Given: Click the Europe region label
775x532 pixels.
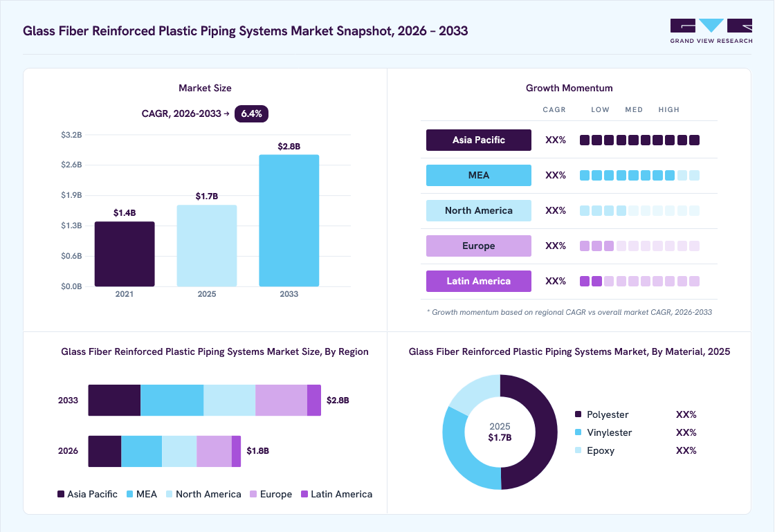Looking at the screenshot, I should tap(478, 246).
